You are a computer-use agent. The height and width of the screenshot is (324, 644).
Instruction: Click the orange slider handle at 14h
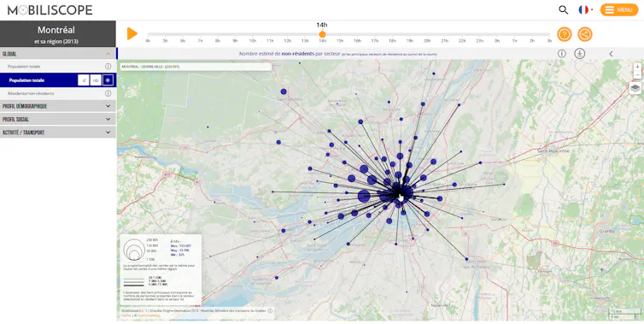click(x=322, y=34)
